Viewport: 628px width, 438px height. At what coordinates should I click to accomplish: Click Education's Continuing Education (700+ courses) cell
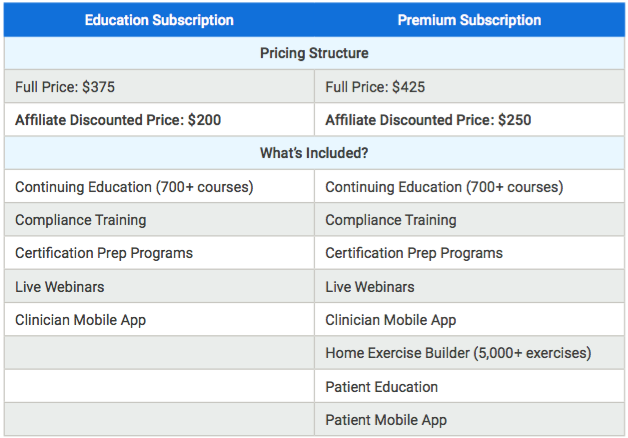pyautogui.click(x=159, y=187)
